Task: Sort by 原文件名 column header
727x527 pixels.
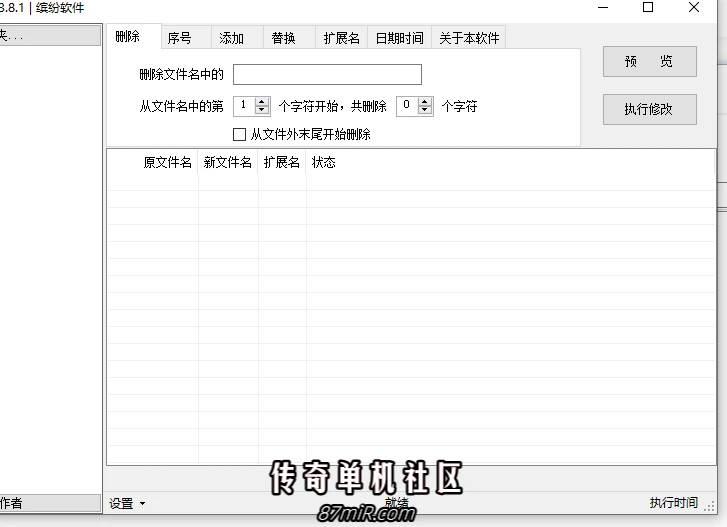Action: tap(153, 163)
